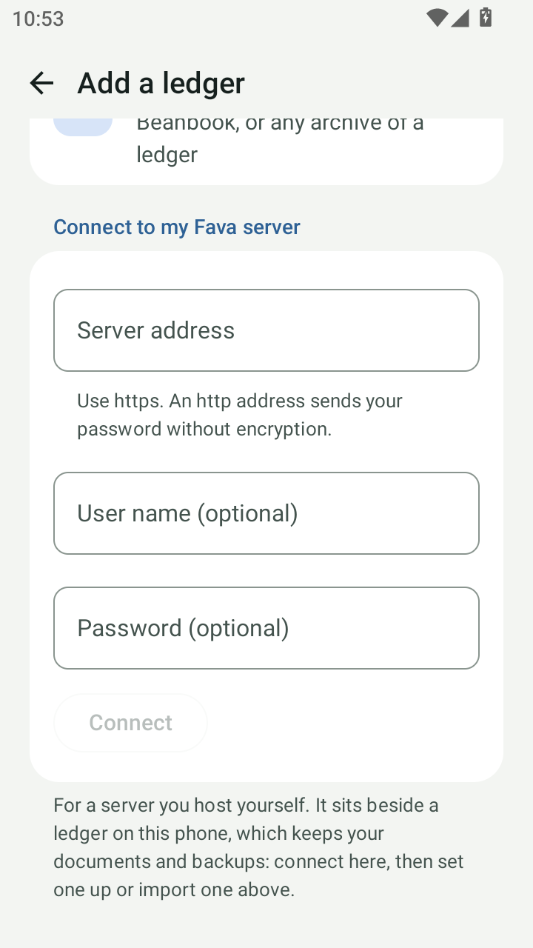Tap the https warning helper text
The width and height of the screenshot is (533, 948).
pos(240,415)
